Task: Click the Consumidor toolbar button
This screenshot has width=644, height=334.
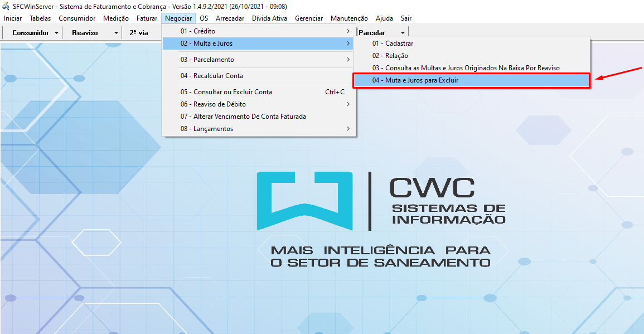Action: (31, 33)
